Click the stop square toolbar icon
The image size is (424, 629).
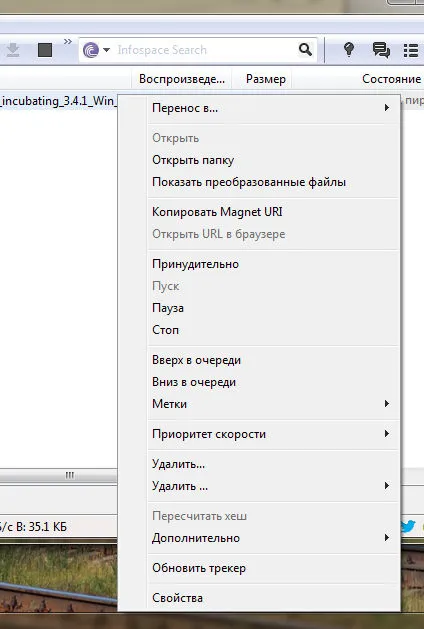tap(45, 50)
